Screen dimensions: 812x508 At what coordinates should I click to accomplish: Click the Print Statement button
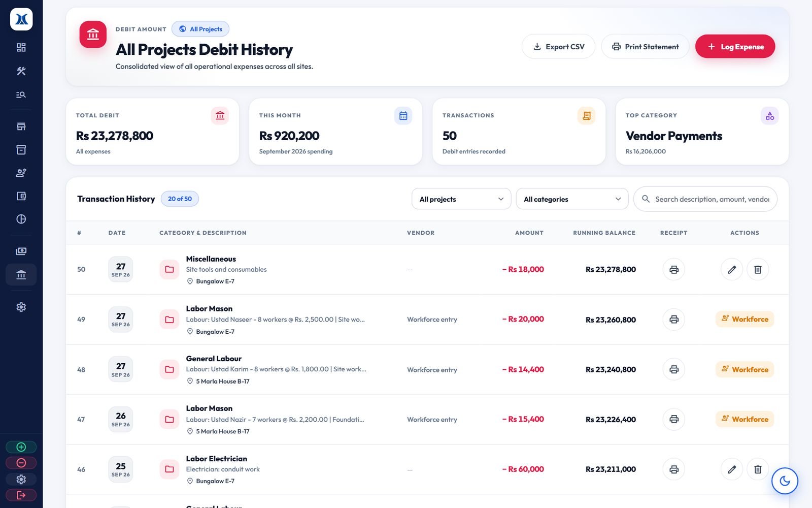(x=645, y=47)
